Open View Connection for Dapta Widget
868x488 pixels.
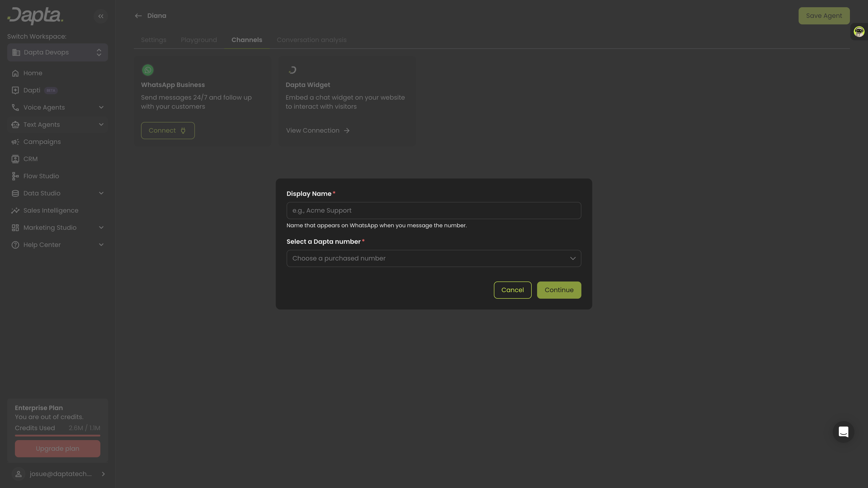click(318, 130)
